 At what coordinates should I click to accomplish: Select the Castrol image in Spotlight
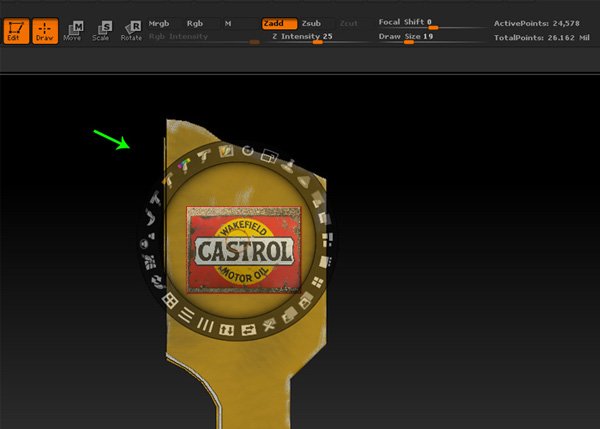coord(244,250)
